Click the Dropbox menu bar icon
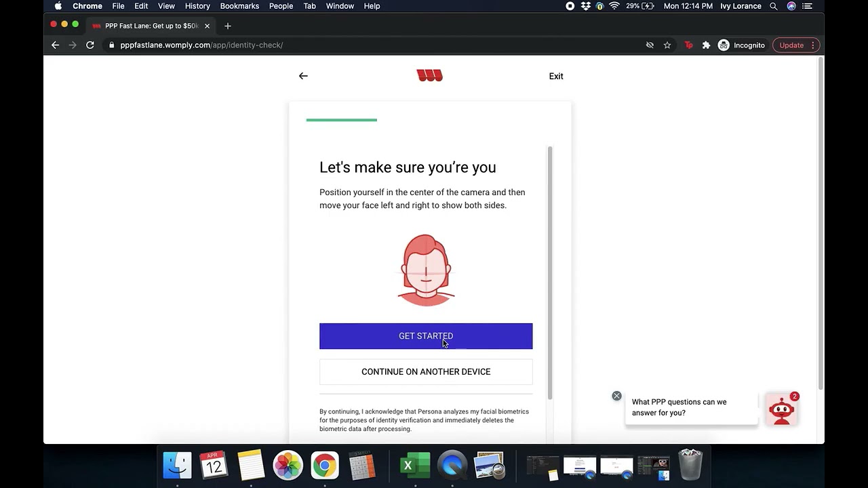This screenshot has width=868, height=488. pyautogui.click(x=585, y=6)
